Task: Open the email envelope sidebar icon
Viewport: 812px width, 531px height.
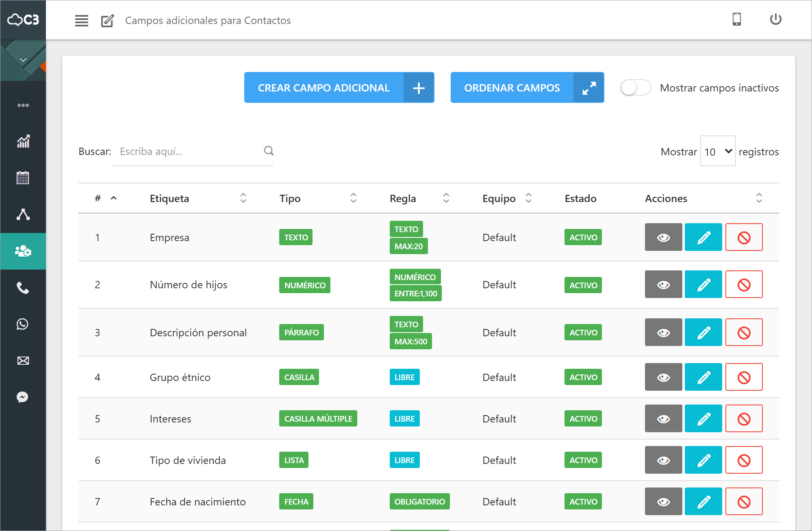Action: pyautogui.click(x=23, y=361)
